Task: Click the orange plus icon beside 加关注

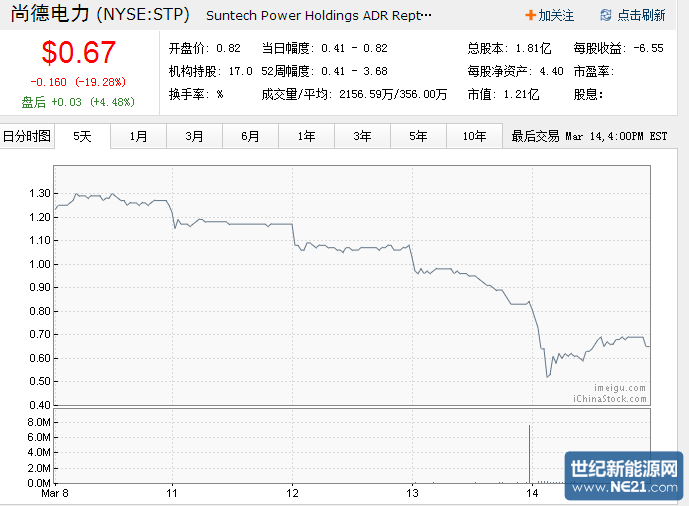Action: [530, 16]
